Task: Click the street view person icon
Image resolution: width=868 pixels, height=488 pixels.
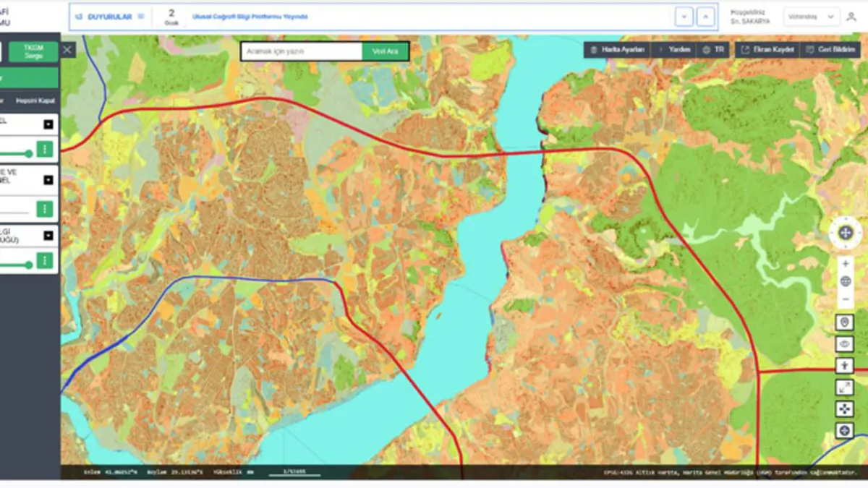Action: point(845,366)
